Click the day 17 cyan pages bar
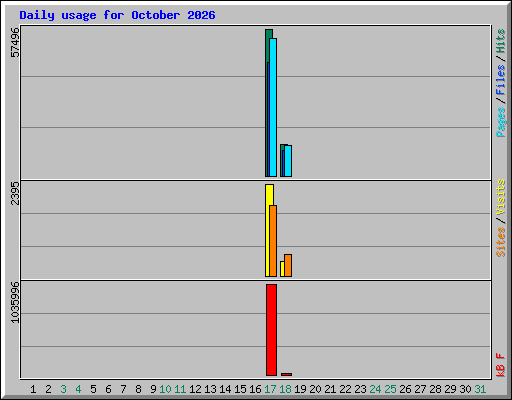Viewport: 512px width, 400px height. (273, 107)
